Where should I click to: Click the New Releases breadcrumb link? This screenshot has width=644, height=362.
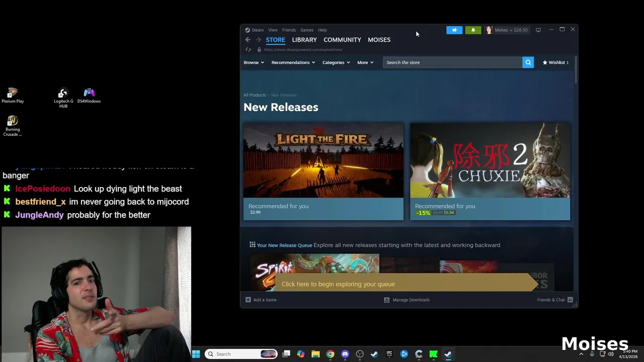[284, 95]
